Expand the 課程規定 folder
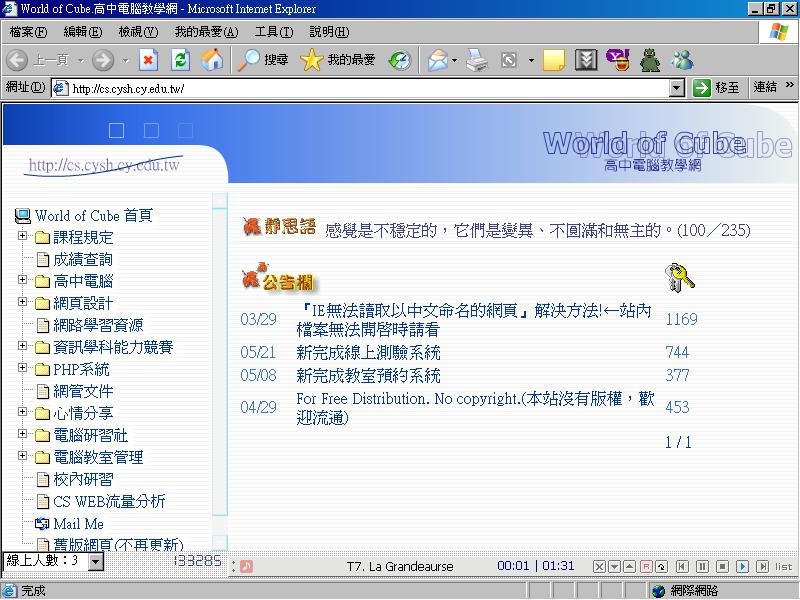 coord(22,236)
